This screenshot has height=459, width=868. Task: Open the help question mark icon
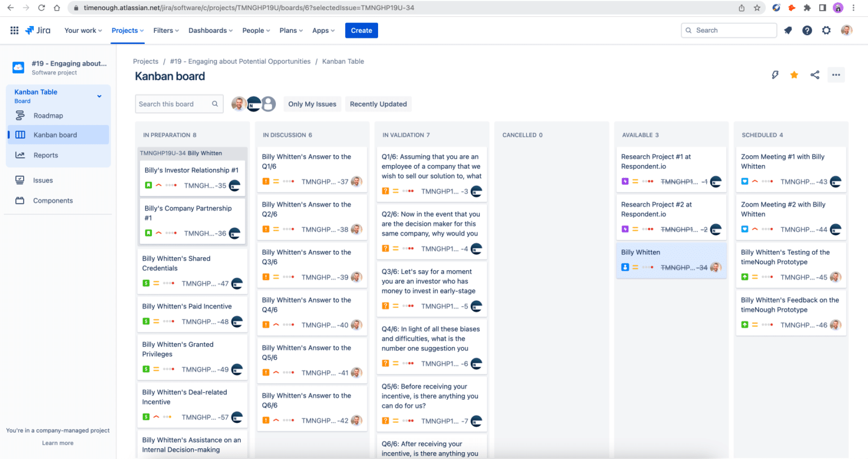[807, 31]
